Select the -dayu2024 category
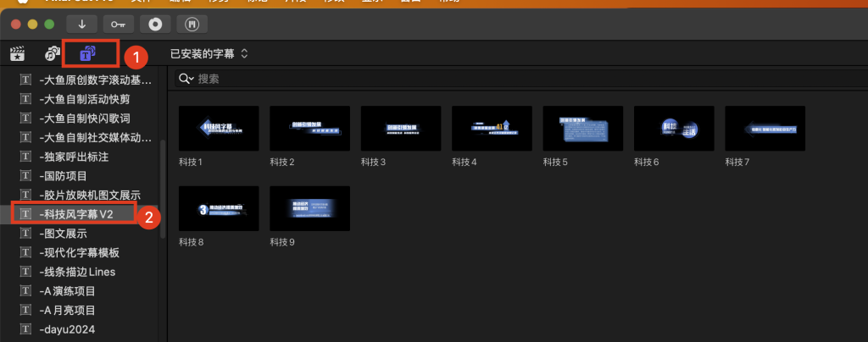868x342 pixels. pyautogui.click(x=70, y=330)
